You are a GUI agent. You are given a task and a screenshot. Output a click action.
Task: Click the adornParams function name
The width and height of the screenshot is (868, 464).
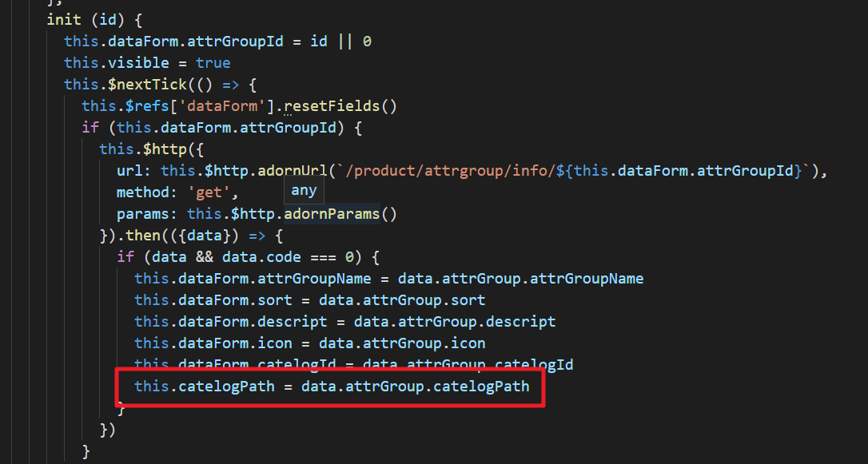pos(332,214)
